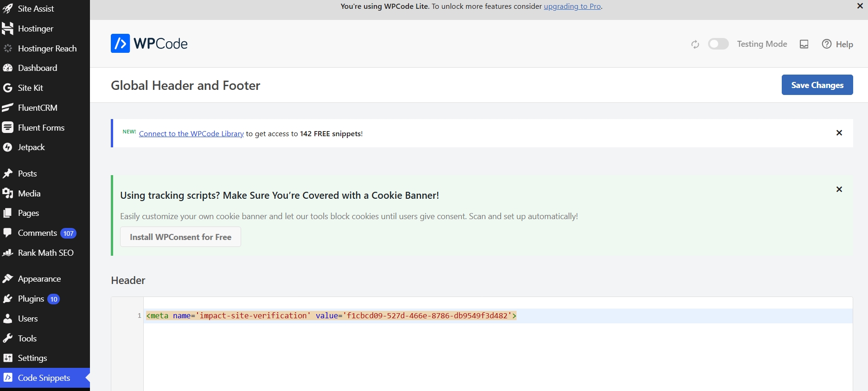Open Fluent Forms menu item

tap(45, 127)
